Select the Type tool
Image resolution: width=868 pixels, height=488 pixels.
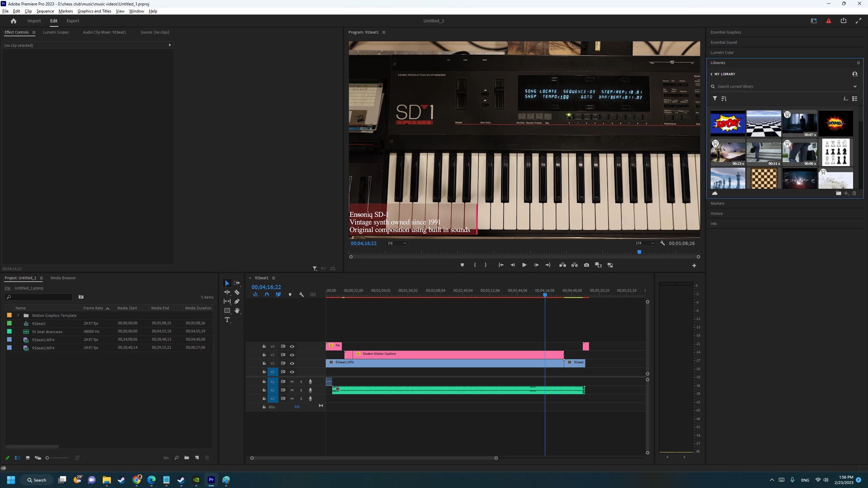227,320
